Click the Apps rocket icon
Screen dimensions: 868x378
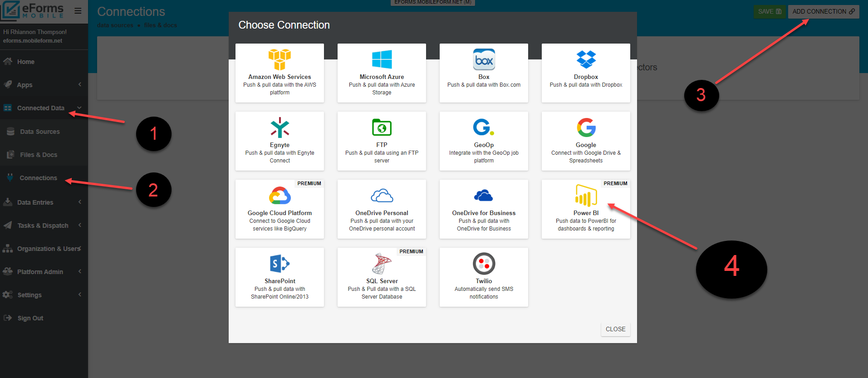click(x=8, y=84)
